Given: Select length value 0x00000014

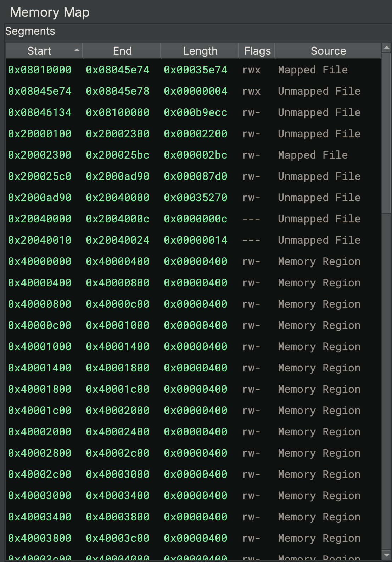Looking at the screenshot, I should pos(196,240).
